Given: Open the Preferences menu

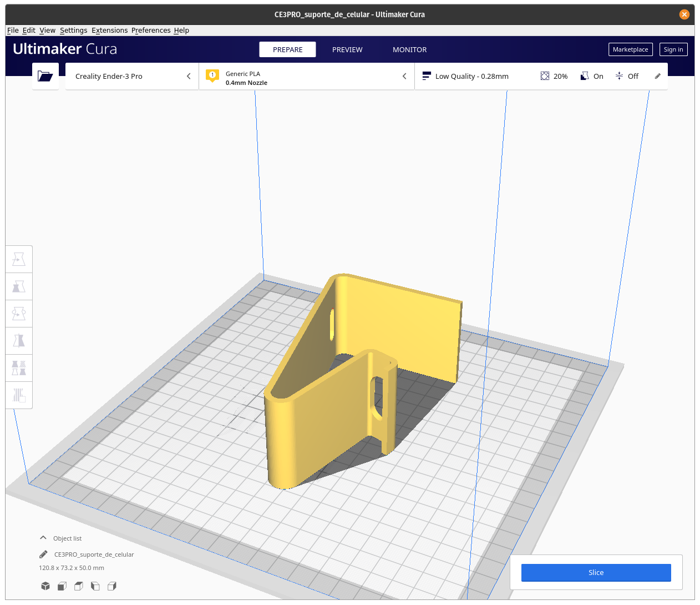Looking at the screenshot, I should [x=151, y=31].
